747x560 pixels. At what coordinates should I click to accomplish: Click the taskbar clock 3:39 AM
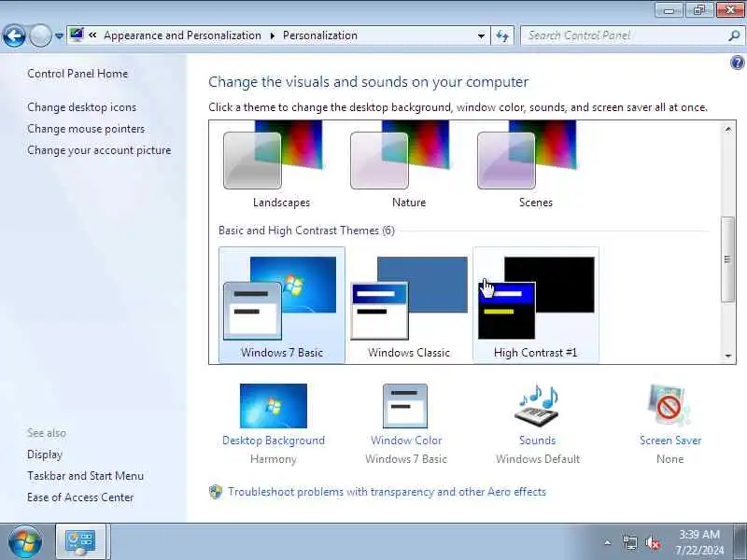pyautogui.click(x=699, y=534)
